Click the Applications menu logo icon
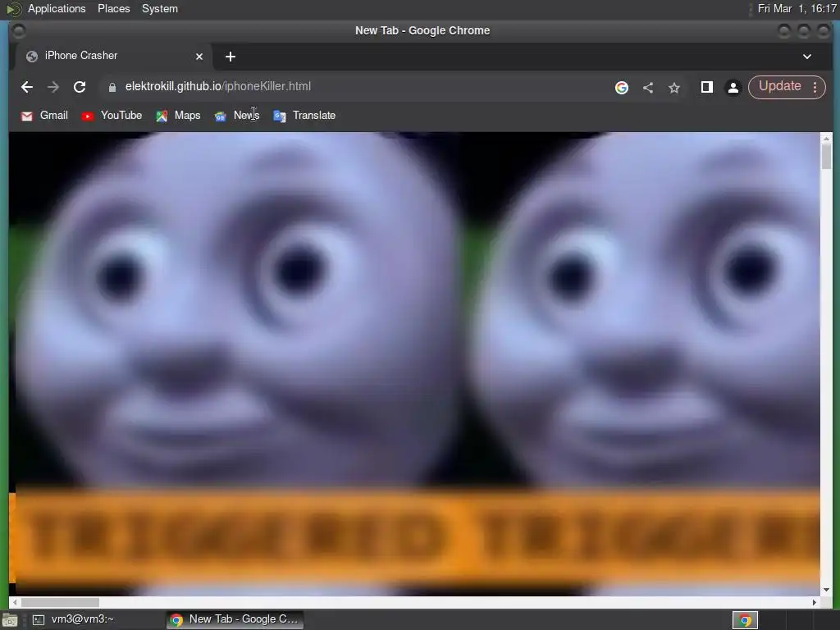 point(13,8)
